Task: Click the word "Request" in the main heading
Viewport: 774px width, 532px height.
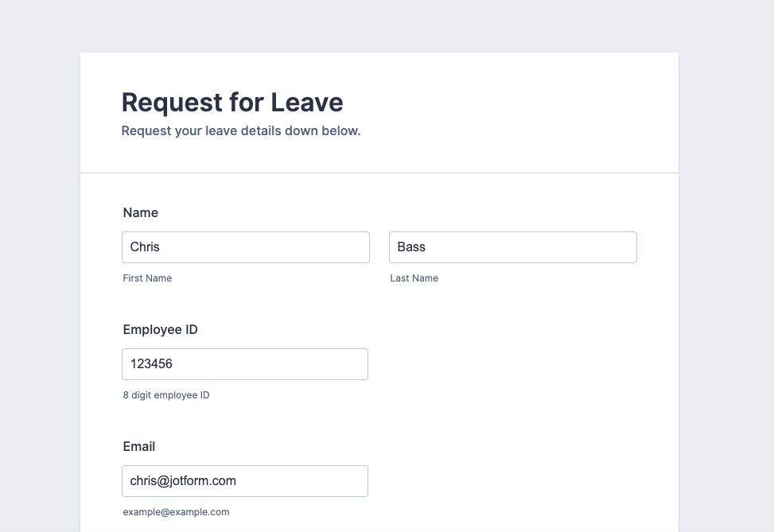Action: 171,103
